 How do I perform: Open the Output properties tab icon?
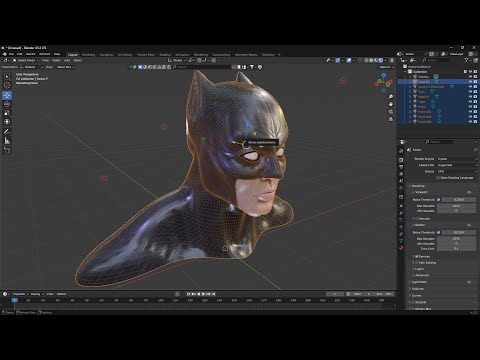[x=401, y=167]
